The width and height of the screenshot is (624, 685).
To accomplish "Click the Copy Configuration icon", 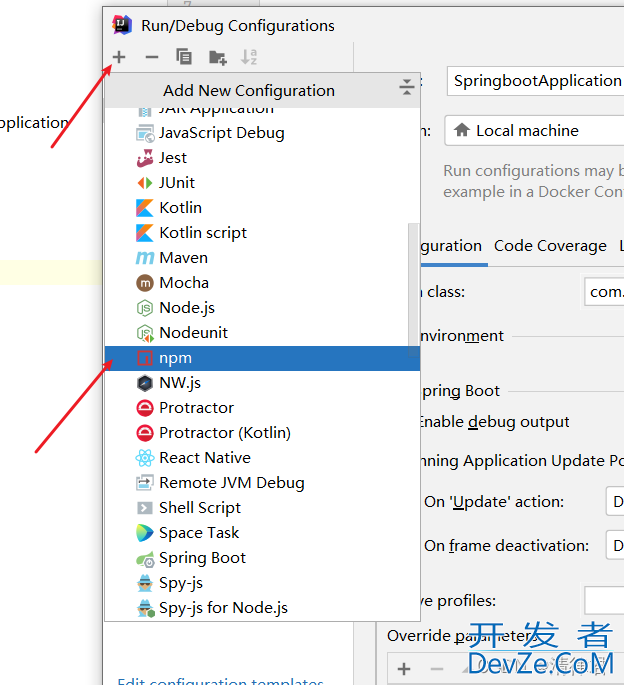I will point(184,57).
